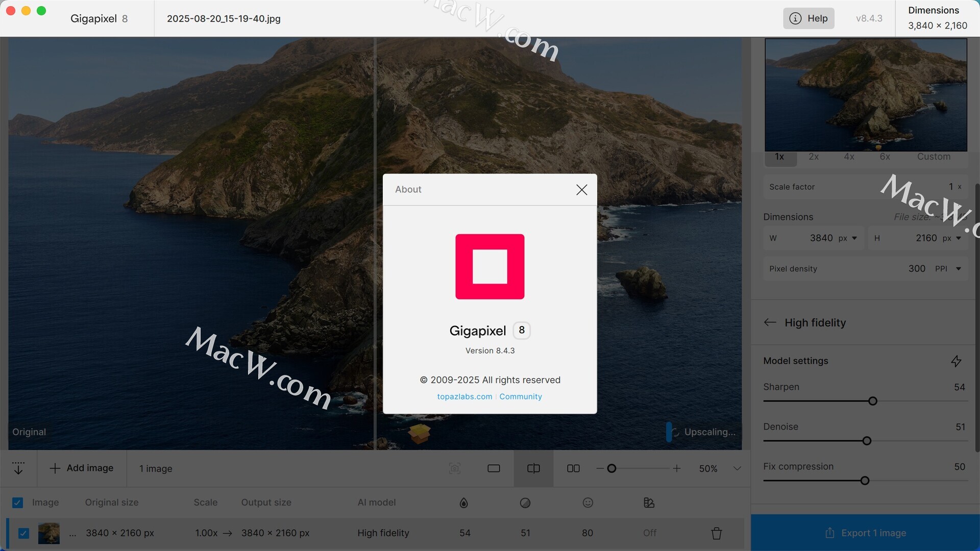Delete the image using trash icon
980x551 pixels.
tap(717, 533)
